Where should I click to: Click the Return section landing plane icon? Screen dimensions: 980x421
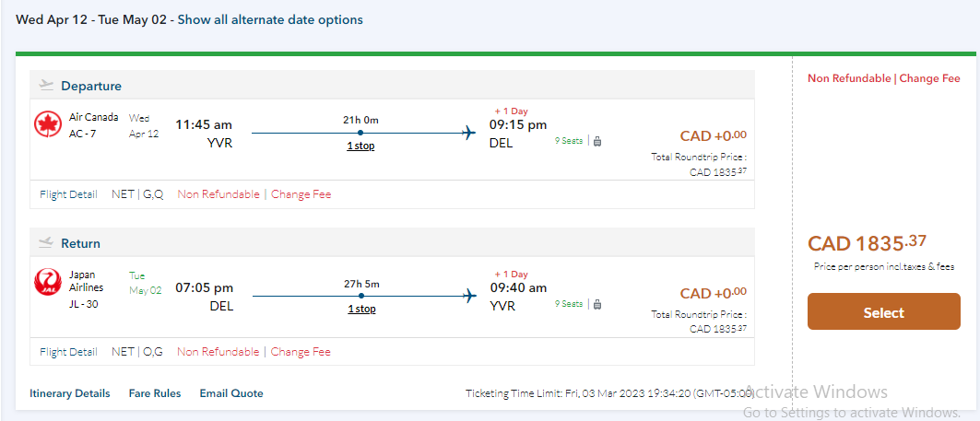pos(46,243)
